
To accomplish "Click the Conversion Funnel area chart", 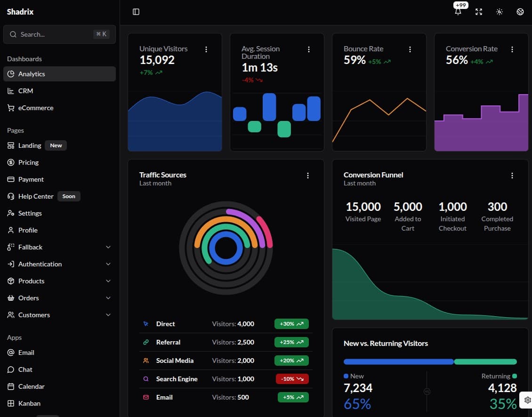I will (430, 284).
